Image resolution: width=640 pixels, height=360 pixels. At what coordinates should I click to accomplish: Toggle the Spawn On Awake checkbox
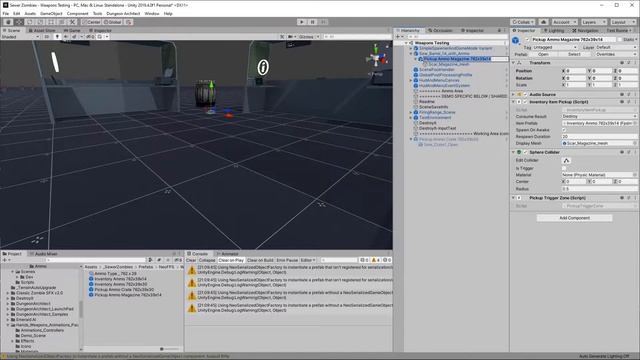564,130
